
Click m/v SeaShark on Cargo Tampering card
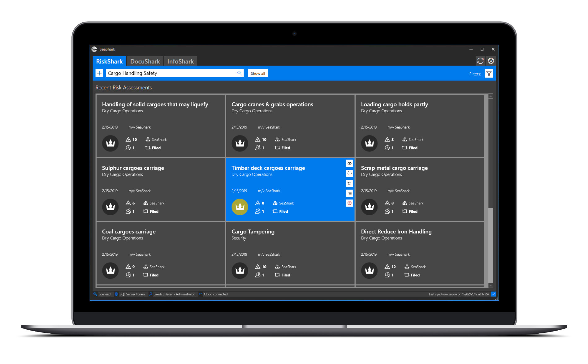[x=269, y=255]
